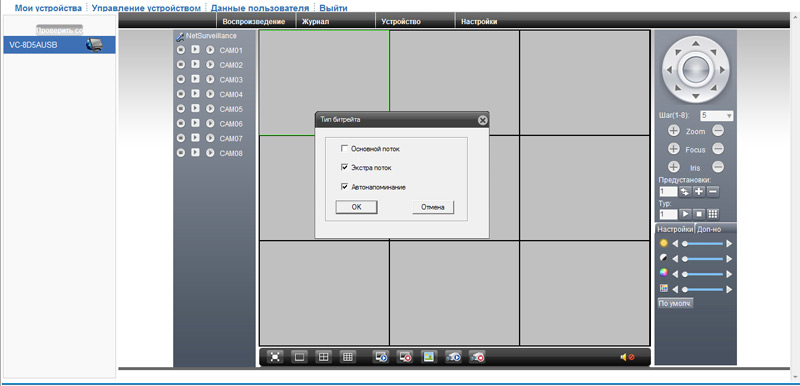
Task: Start recording camera icon
Action: [x=453, y=357]
